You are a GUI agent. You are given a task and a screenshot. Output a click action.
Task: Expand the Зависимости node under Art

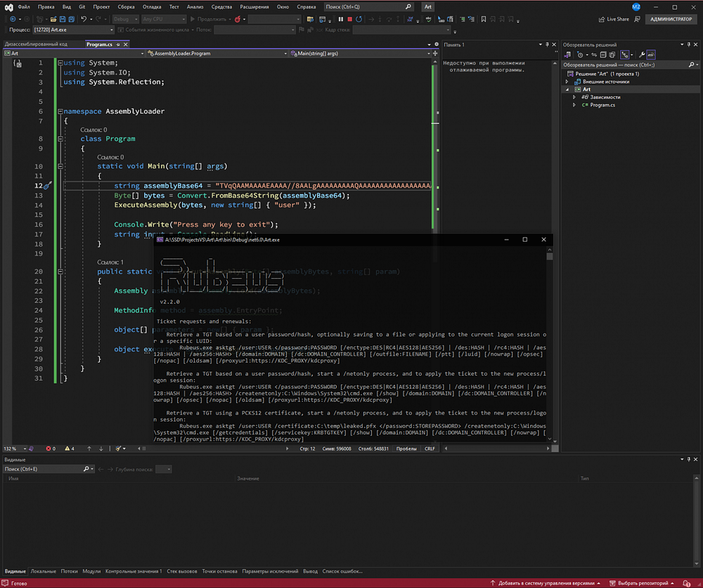[x=574, y=97]
